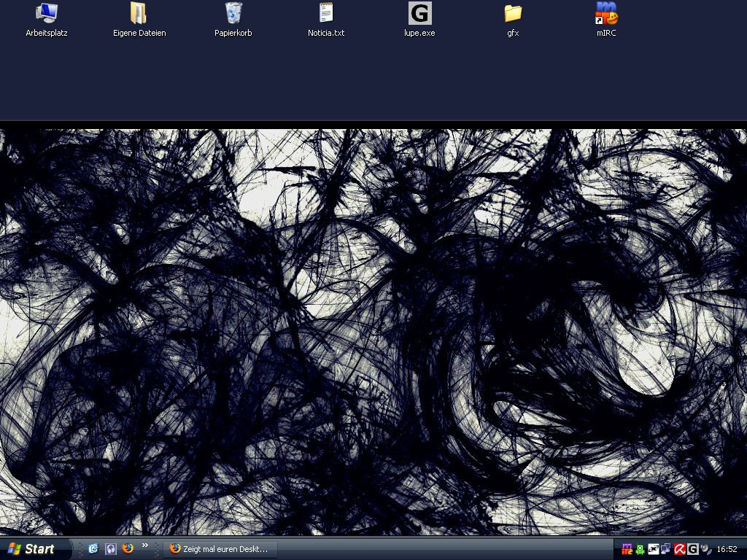The height and width of the screenshot is (560, 747).
Task: Click the mIRC tray icon
Action: pyautogui.click(x=627, y=550)
